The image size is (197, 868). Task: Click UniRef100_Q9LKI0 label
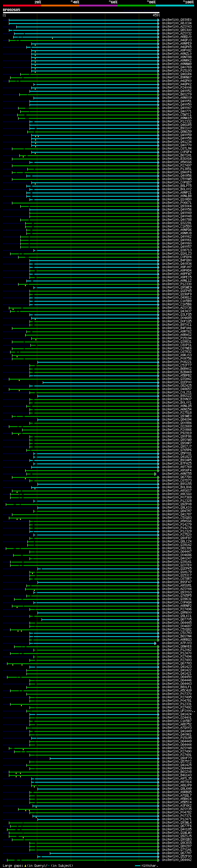[x=176, y=507]
